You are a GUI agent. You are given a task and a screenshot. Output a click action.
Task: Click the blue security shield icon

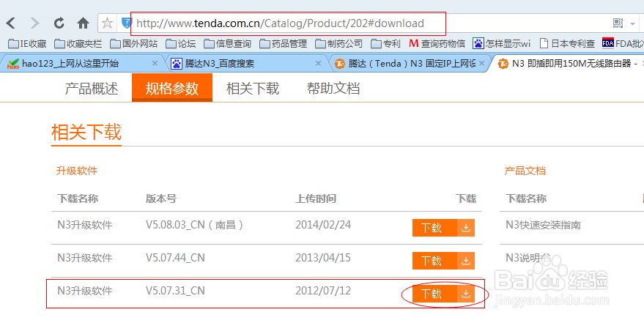[x=125, y=23]
